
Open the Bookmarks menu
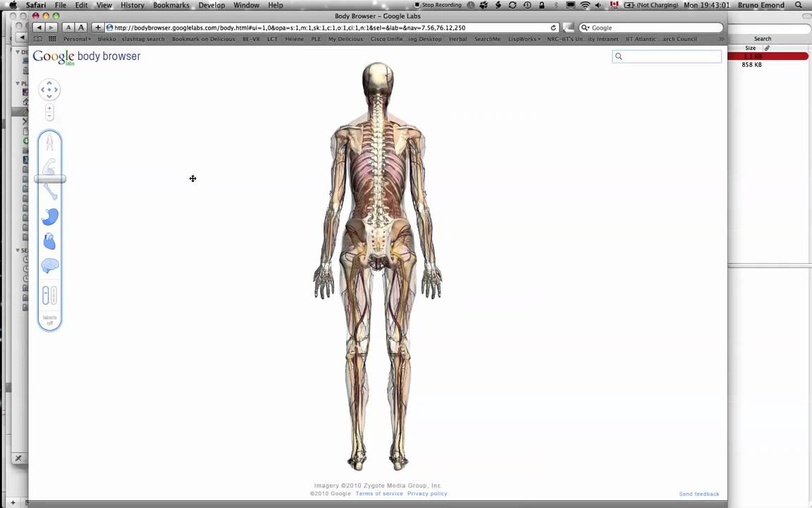[x=171, y=5]
